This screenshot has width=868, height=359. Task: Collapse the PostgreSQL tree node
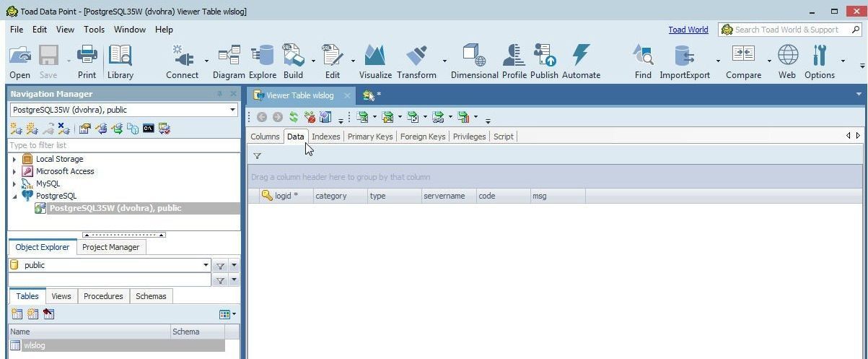(x=14, y=196)
